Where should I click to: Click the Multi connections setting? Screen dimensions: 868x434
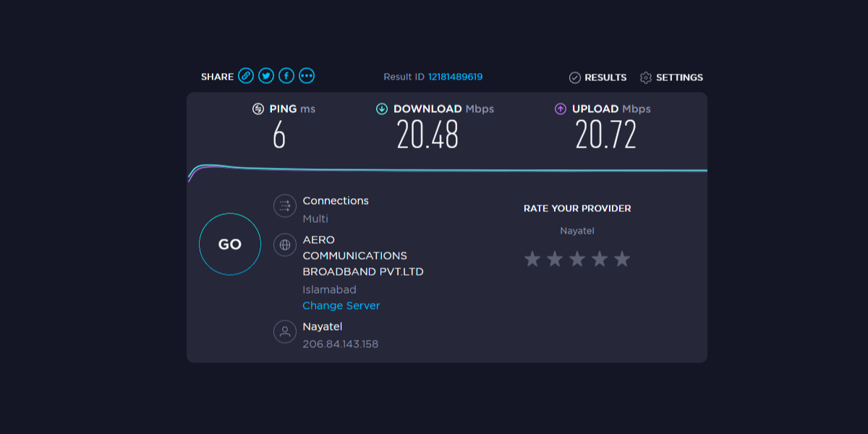click(315, 218)
